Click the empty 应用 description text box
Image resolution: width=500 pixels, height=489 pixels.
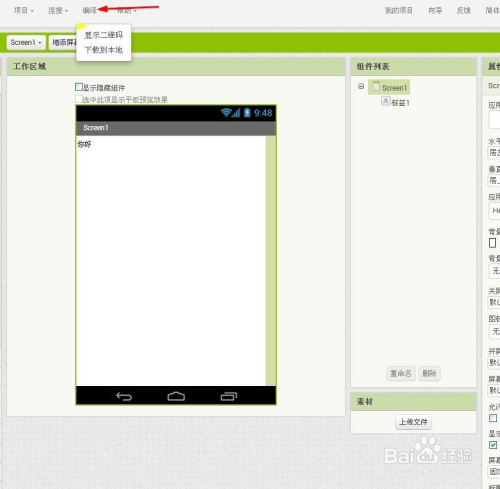(x=494, y=120)
